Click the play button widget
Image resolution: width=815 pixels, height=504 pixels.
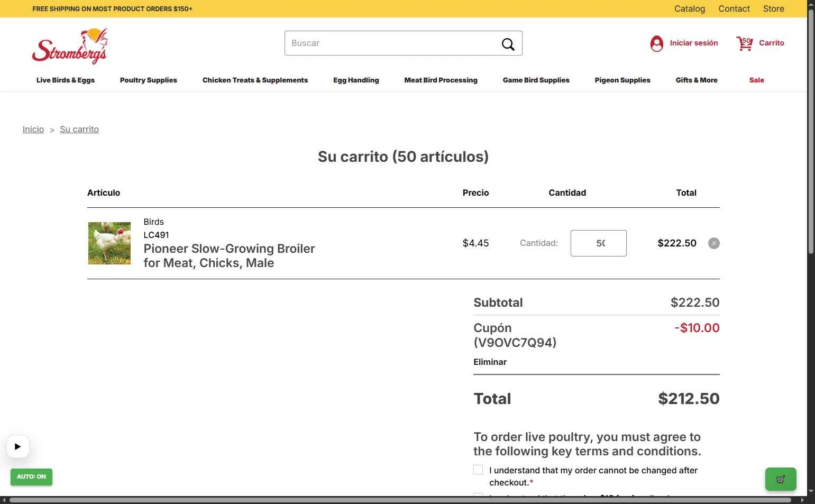tap(18, 446)
